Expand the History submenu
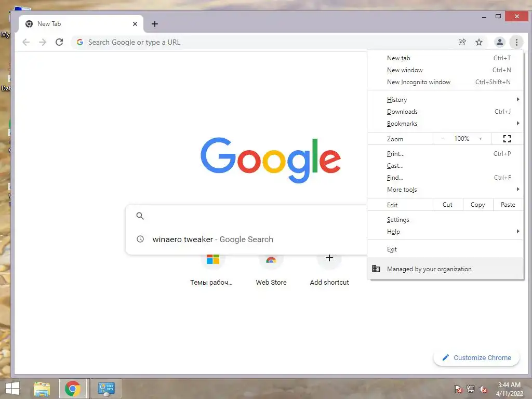 point(445,99)
